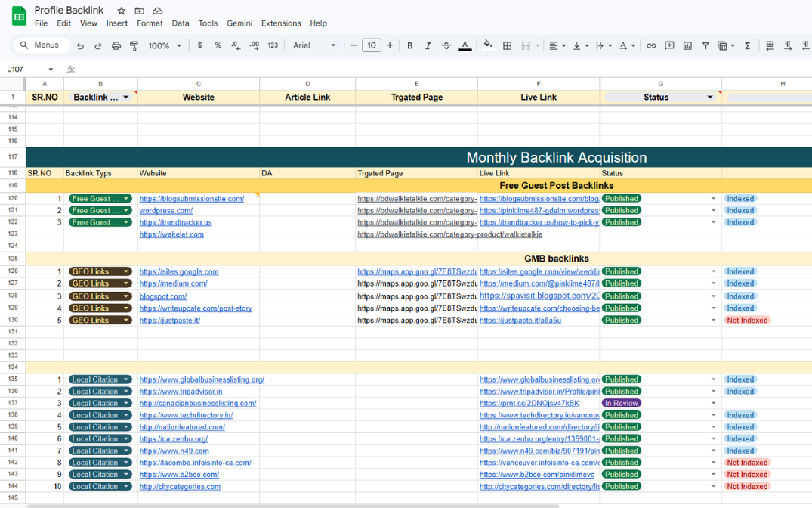Open the borders tool

click(507, 46)
